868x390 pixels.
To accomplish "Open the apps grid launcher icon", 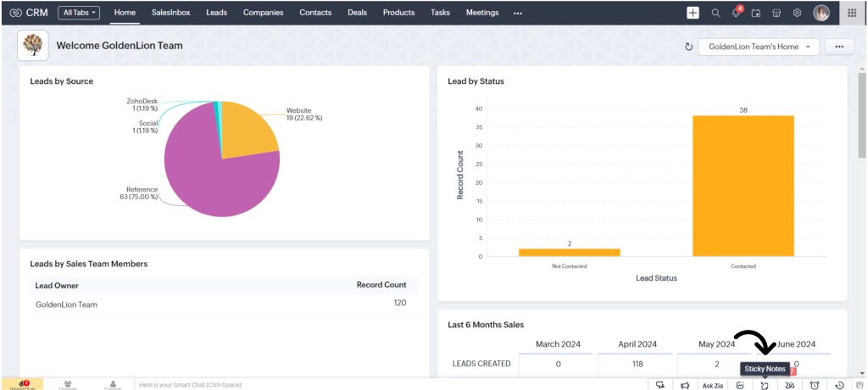I will click(x=852, y=13).
